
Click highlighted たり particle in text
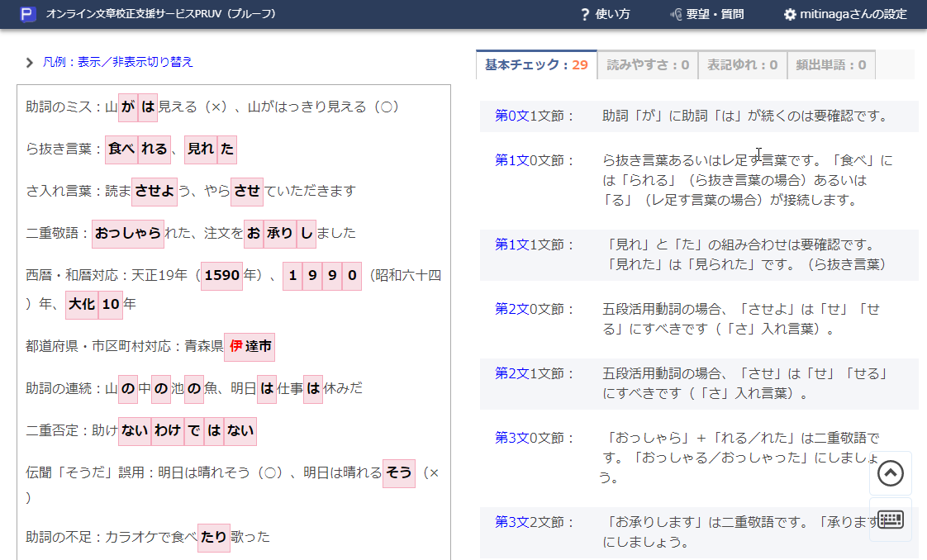click(214, 536)
